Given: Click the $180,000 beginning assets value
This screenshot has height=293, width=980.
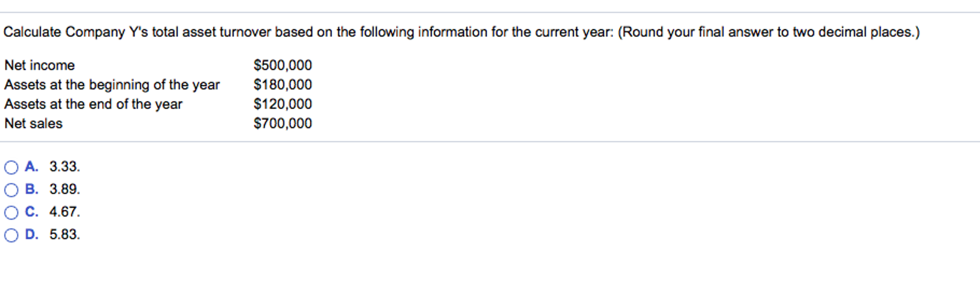Looking at the screenshot, I should [283, 85].
